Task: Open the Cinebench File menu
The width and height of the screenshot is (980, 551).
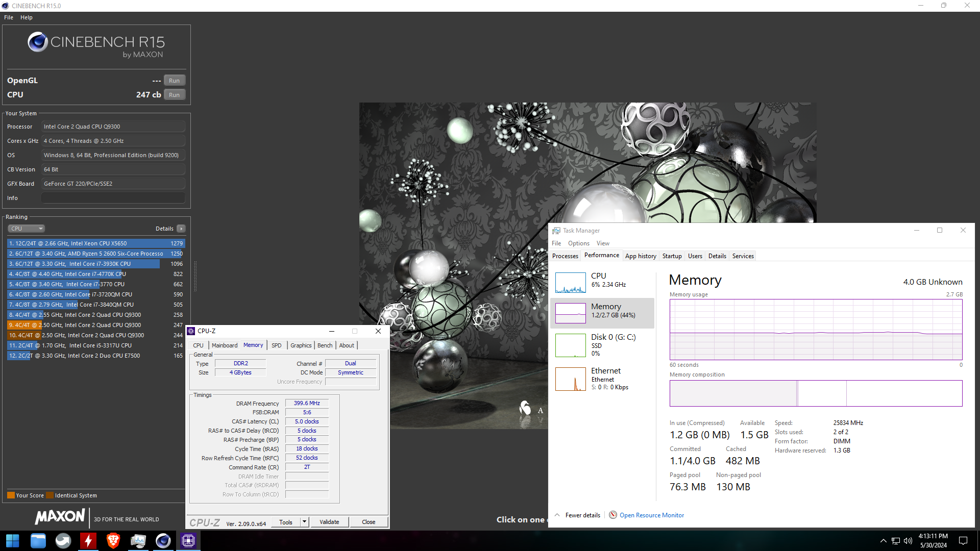Action: tap(9, 17)
